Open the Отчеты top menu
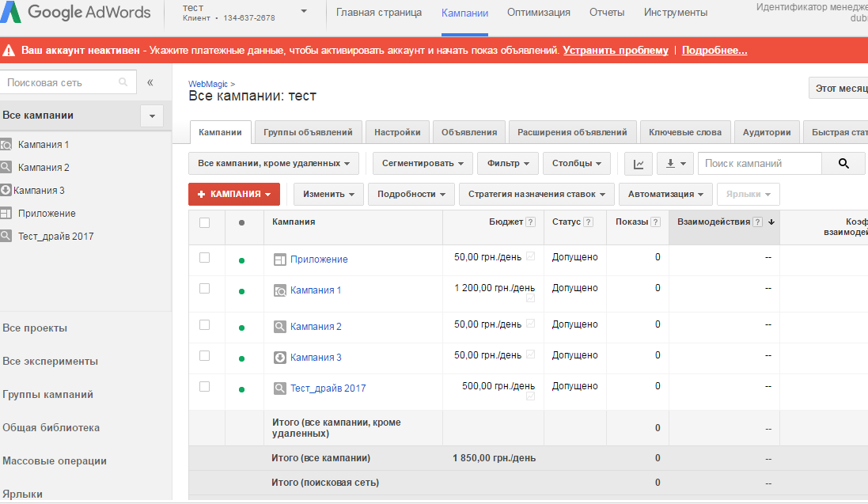Viewport: 868px width, 504px height. [607, 13]
